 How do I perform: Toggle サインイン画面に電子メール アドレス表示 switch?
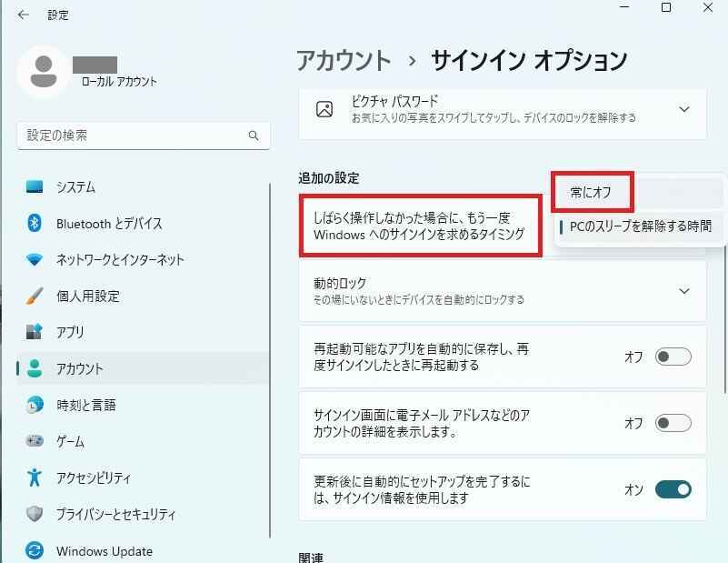[x=673, y=423]
